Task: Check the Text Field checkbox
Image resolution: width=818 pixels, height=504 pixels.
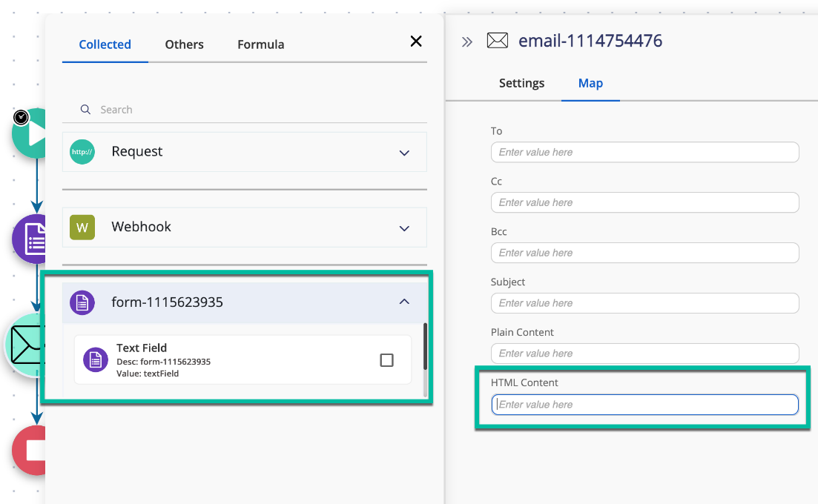Action: click(386, 359)
